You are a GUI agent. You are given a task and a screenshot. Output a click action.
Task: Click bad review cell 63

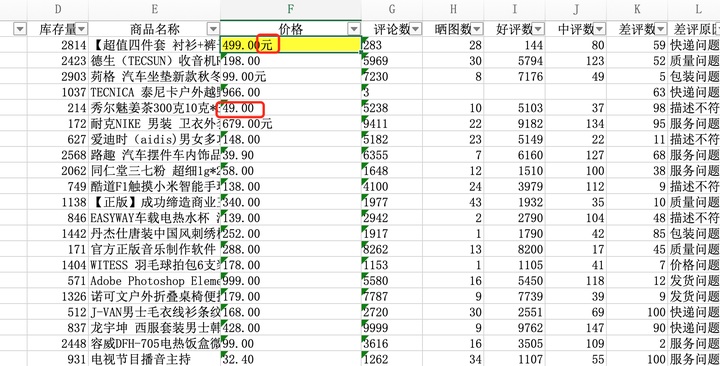coord(637,92)
